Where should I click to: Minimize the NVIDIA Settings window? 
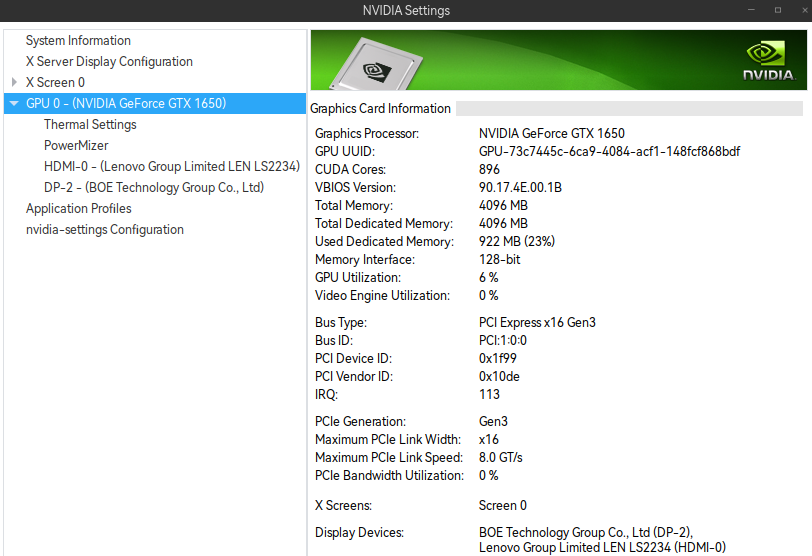(750, 10)
